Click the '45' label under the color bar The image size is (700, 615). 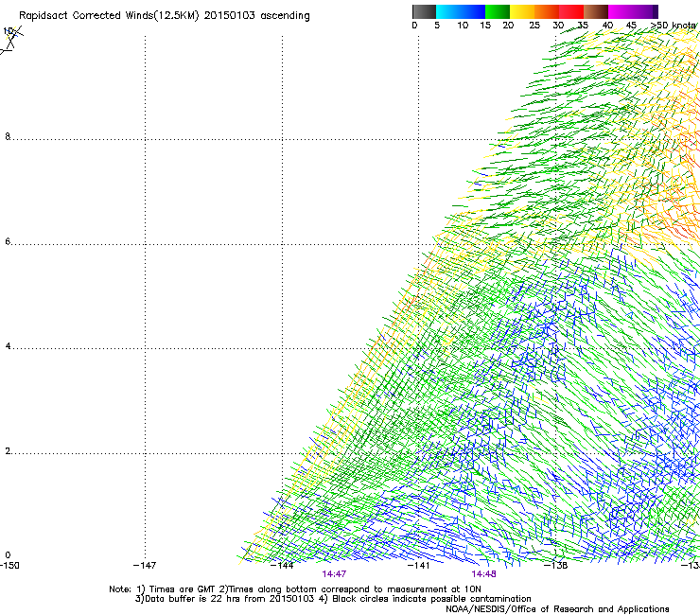[631, 26]
